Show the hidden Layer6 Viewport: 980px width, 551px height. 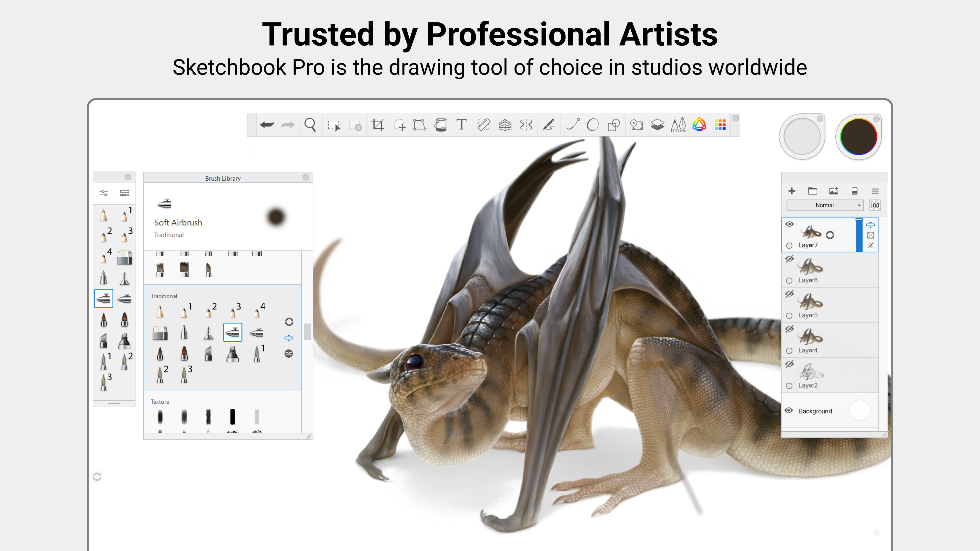point(789,259)
